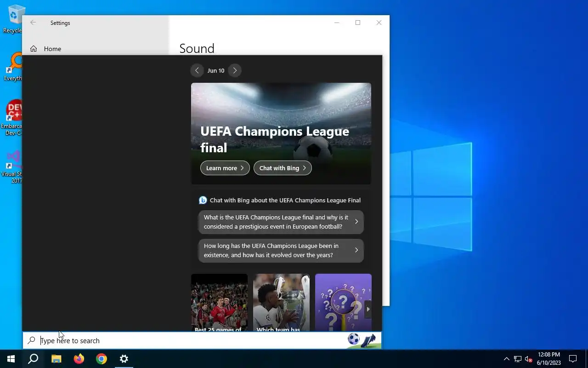Click the Learn more button
The image size is (588, 368).
(x=225, y=168)
